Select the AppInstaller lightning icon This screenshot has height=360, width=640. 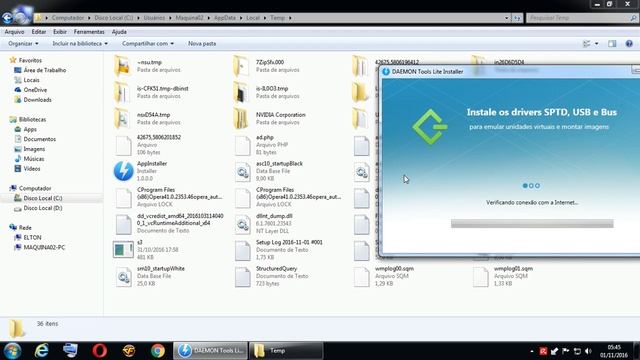(x=123, y=171)
